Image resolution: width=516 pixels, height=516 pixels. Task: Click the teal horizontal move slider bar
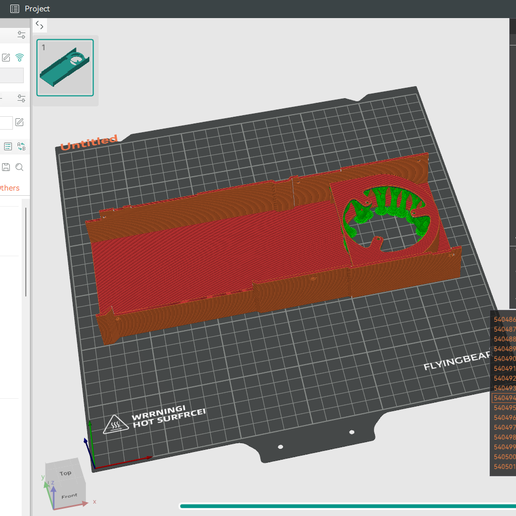click(x=348, y=506)
